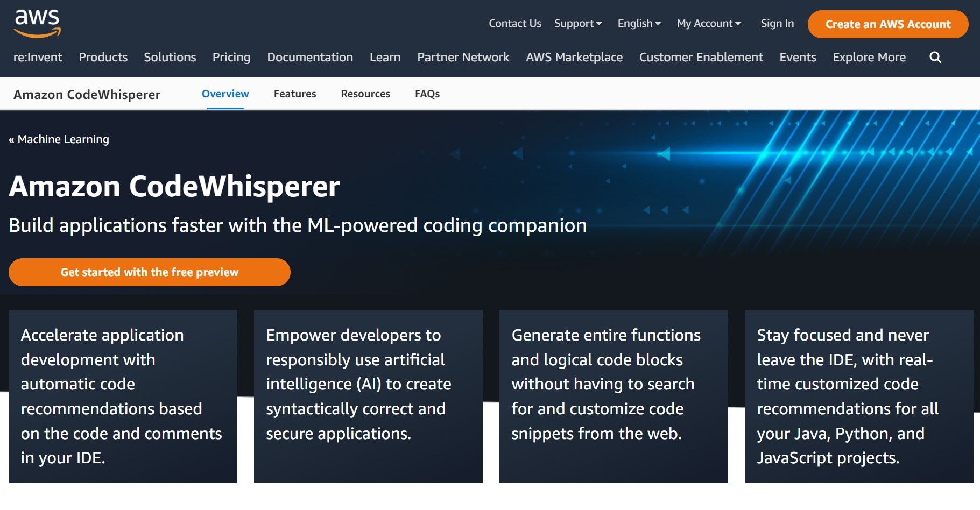Open the search magnifier icon
Viewport: 980px width, 510px height.
(x=935, y=57)
